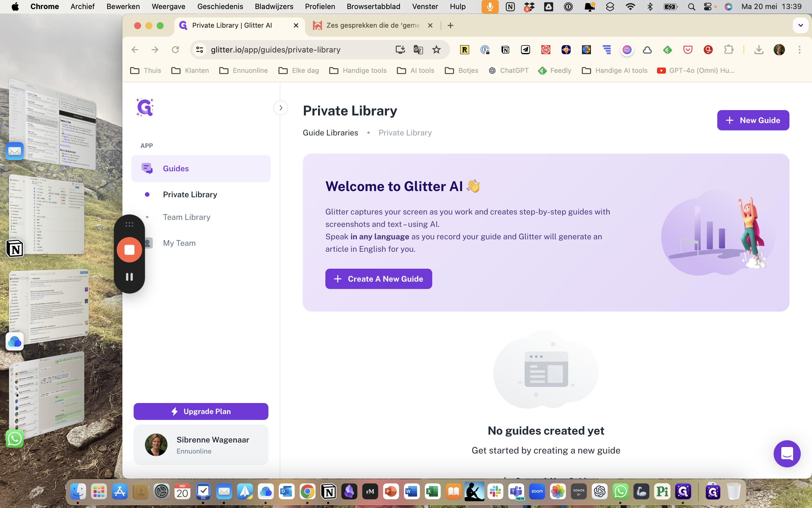The width and height of the screenshot is (812, 508).
Task: Follow the Guide Libraries breadcrumb link
Action: (x=330, y=133)
